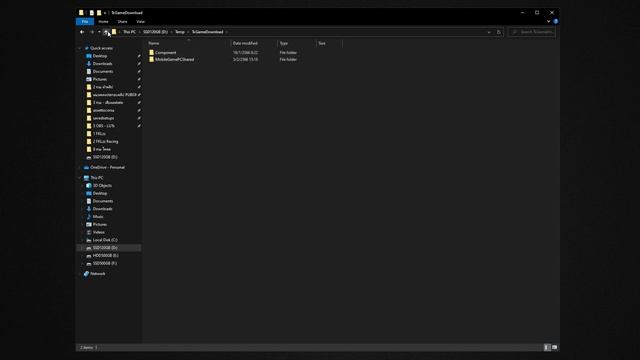This screenshot has height=360, width=640.
Task: Open Music under This PC
Action: [98, 217]
